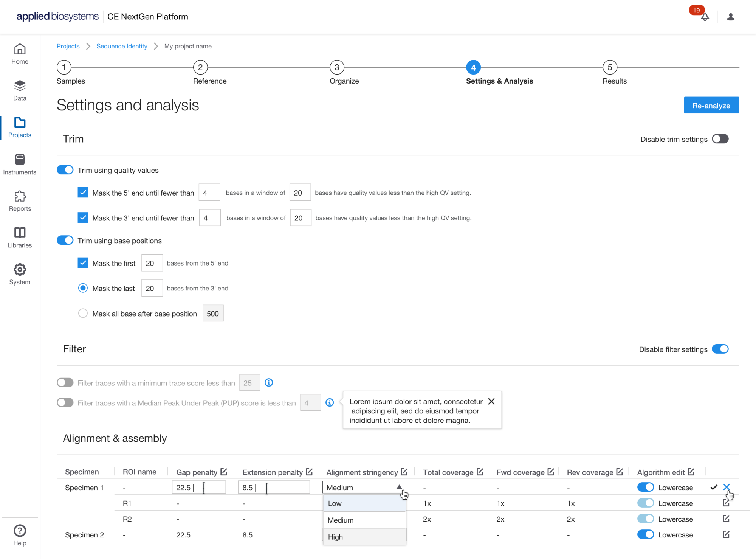This screenshot has height=559, width=756.
Task: Open the notifications bell icon
Action: [705, 17]
